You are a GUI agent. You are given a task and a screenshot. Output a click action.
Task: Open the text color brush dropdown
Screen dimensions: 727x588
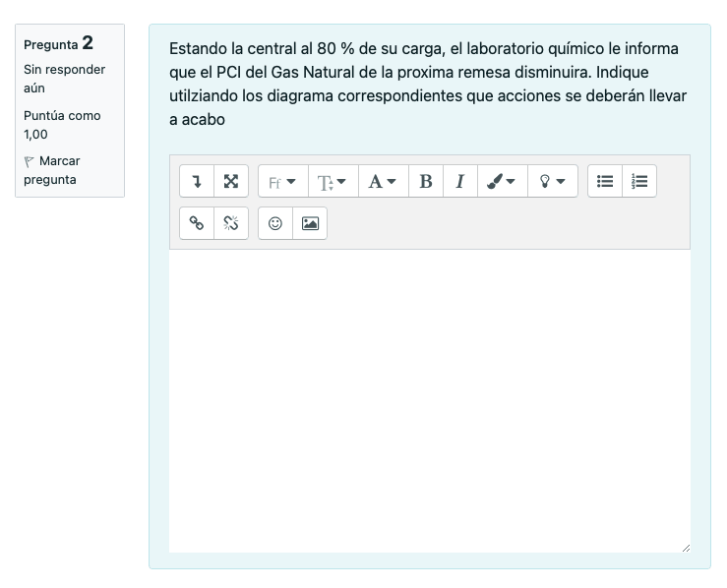[502, 181]
